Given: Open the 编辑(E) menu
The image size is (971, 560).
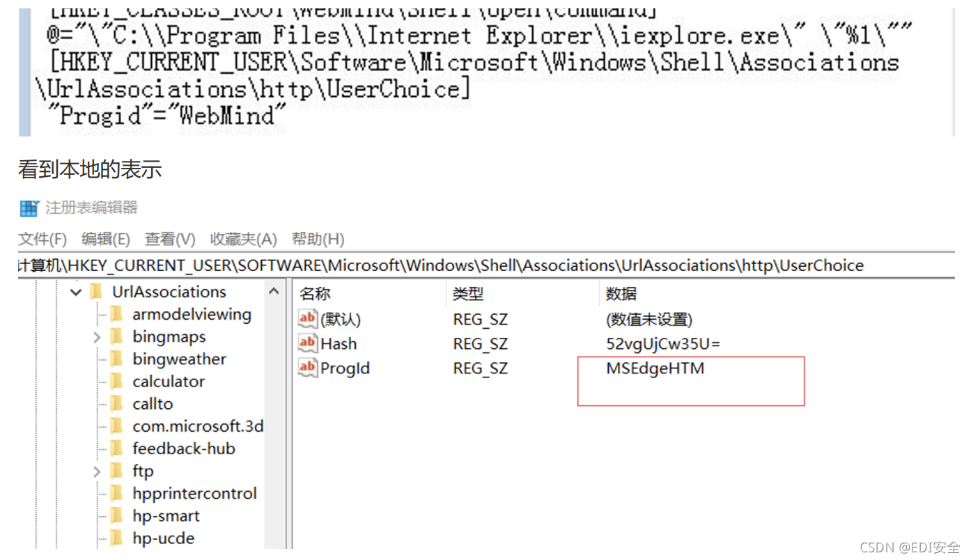Looking at the screenshot, I should coord(105,239).
